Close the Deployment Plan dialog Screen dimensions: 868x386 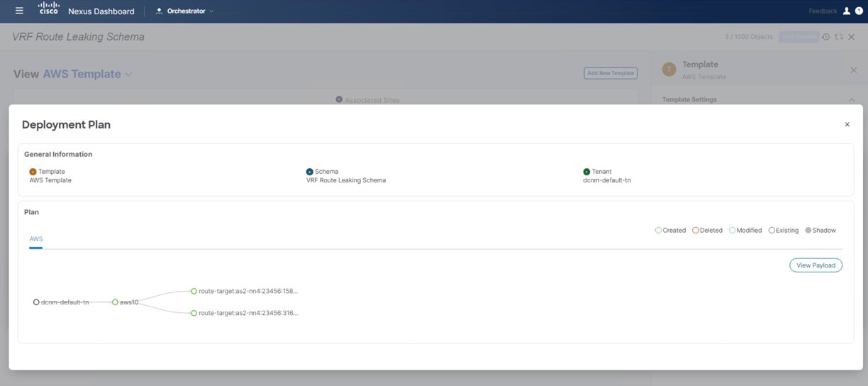point(847,124)
